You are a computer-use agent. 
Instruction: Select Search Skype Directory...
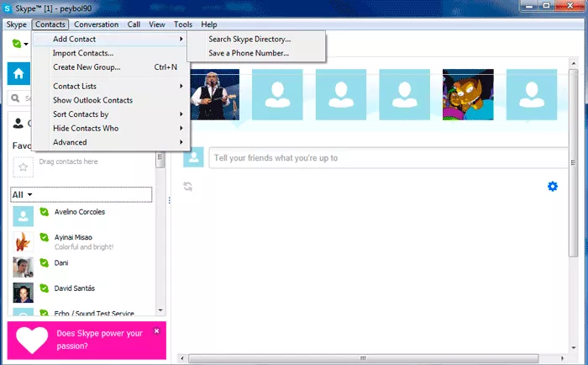256,39
